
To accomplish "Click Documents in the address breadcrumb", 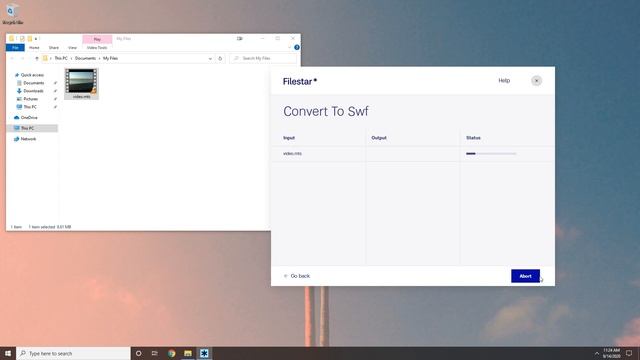I will [85, 58].
